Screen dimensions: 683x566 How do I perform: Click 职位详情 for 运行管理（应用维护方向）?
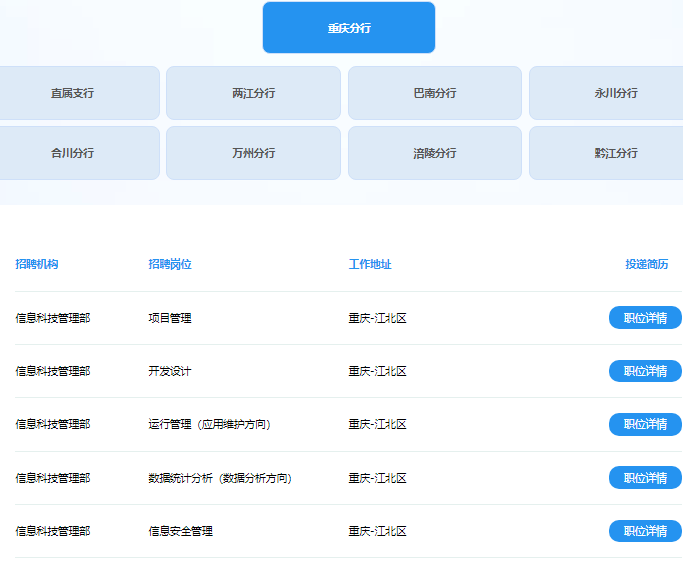click(x=645, y=424)
